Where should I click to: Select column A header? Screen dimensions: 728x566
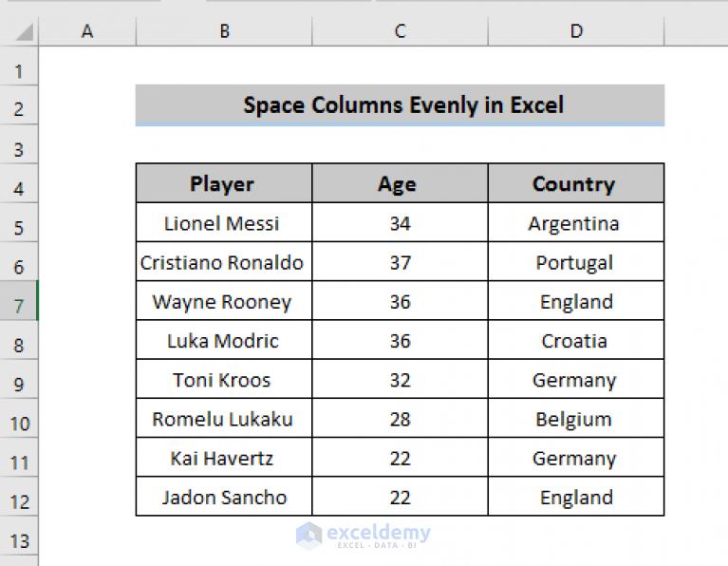(87, 31)
